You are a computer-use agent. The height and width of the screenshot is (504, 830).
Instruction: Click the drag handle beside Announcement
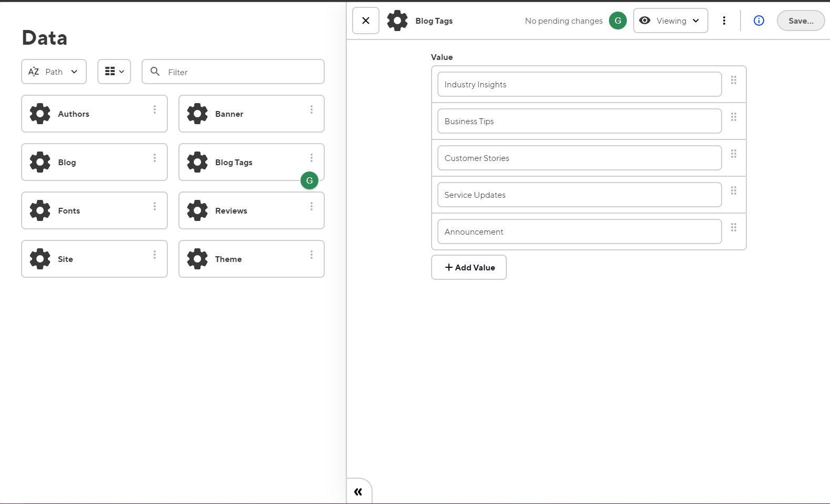[734, 228]
